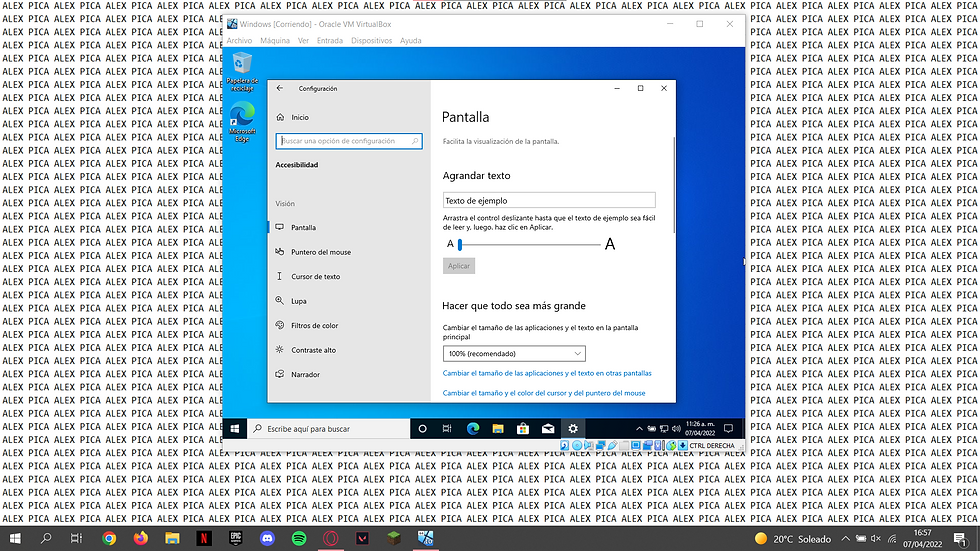Launch Edge from guest taskbar
Image resolution: width=980 pixels, height=551 pixels.
click(472, 429)
